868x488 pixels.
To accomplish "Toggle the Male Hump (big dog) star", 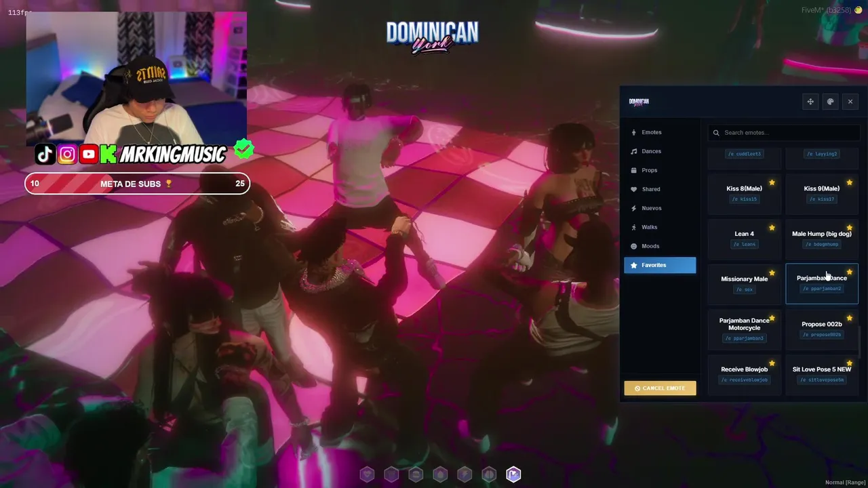I will tap(850, 228).
